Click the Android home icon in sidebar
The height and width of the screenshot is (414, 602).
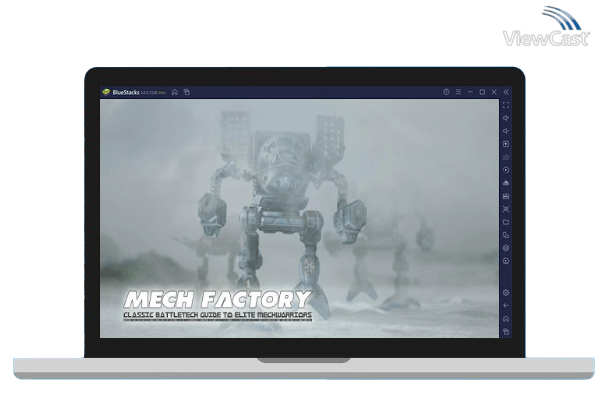coord(506,319)
